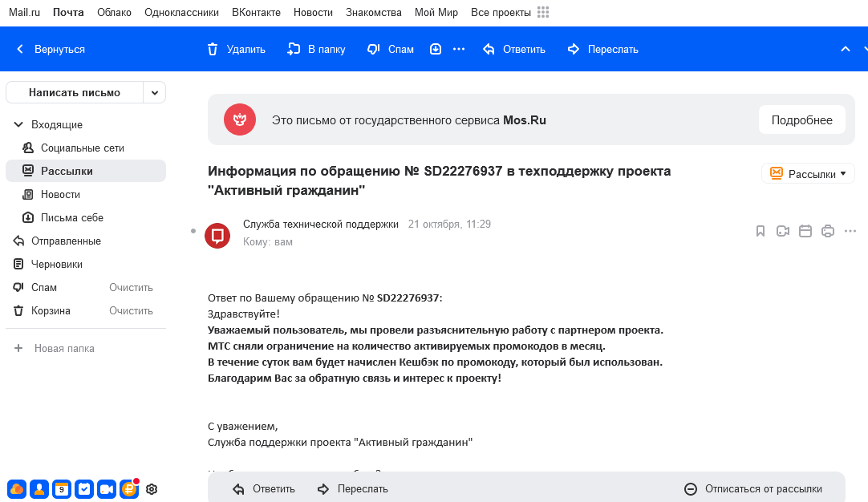Screen dimensions: 868x502
Task: Open the cloud app icon in bottom bar
Action: 17,489
